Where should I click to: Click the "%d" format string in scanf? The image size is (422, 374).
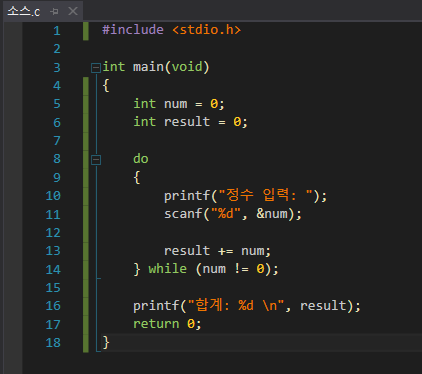[226, 214]
